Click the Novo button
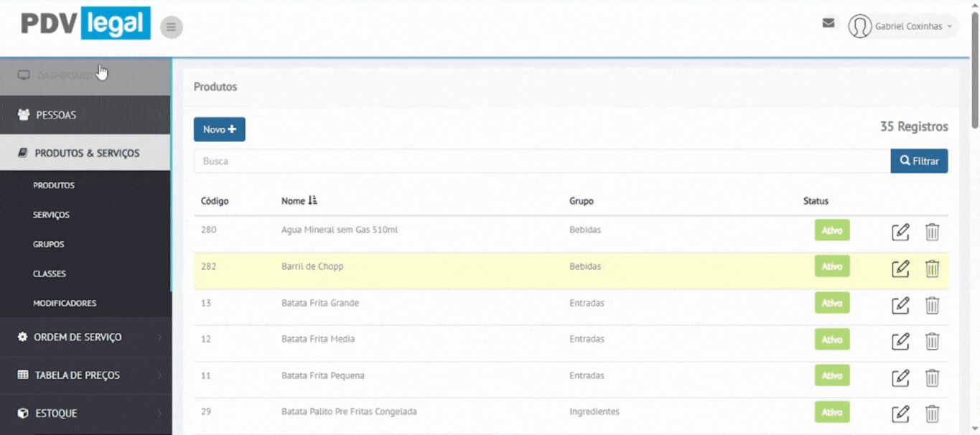 (x=219, y=129)
